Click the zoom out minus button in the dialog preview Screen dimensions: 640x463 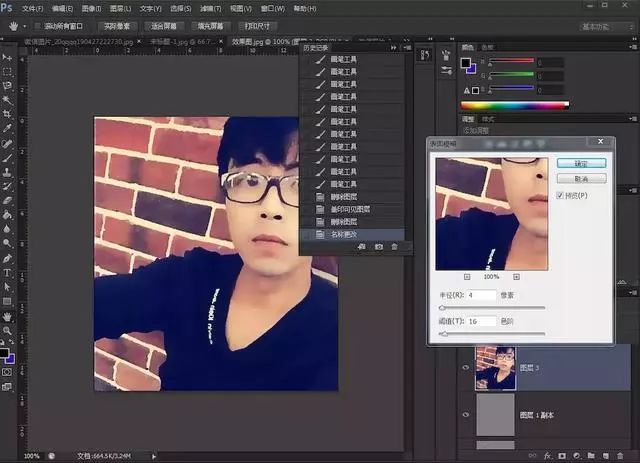tap(466, 275)
